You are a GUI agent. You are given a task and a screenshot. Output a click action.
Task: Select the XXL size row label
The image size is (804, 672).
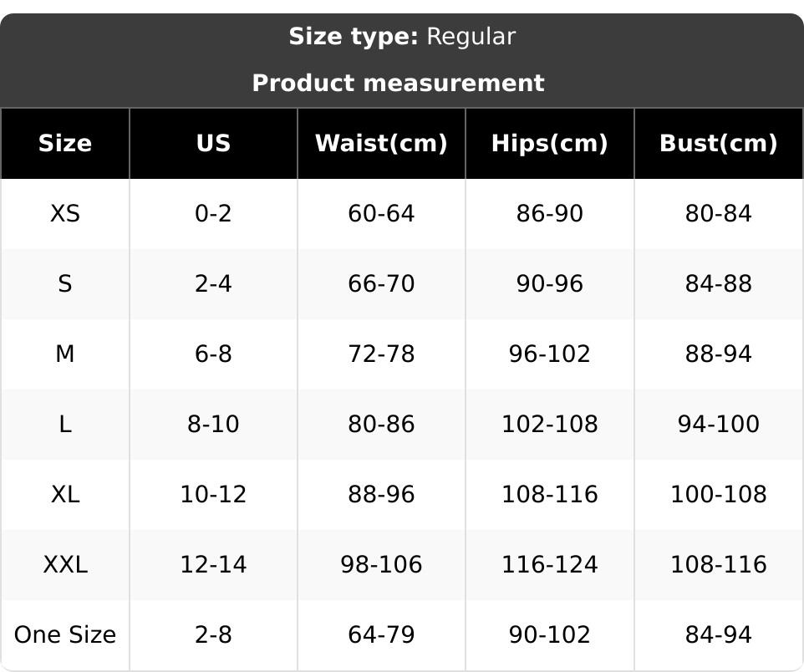tap(65, 565)
